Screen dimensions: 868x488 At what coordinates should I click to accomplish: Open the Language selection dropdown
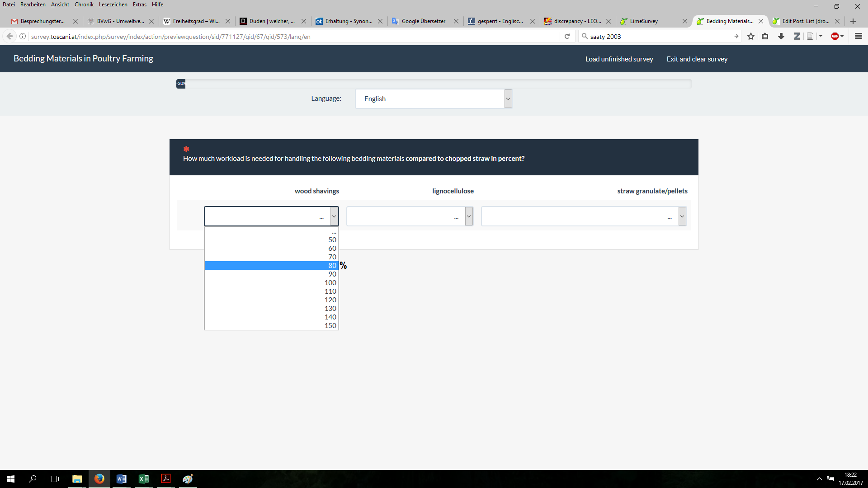tap(433, 99)
